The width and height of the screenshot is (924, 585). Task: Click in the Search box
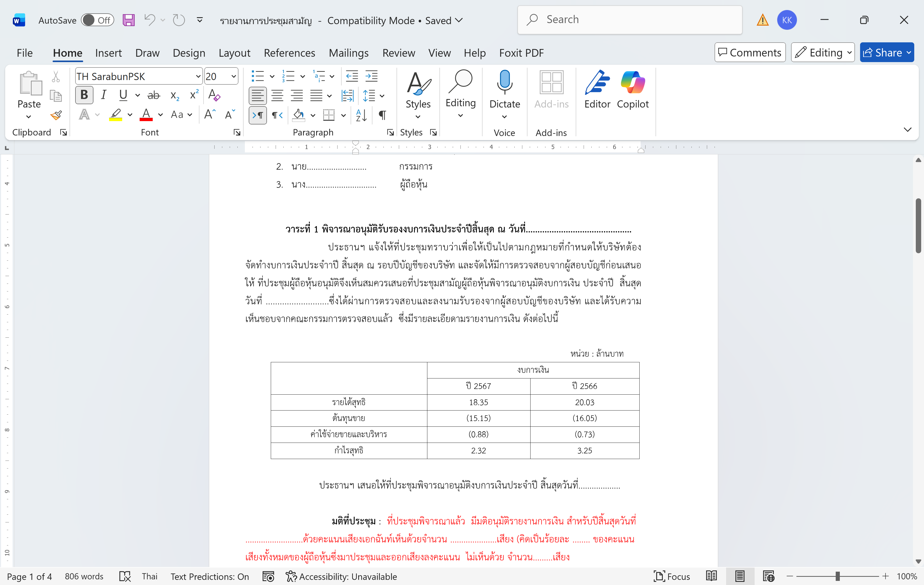click(629, 19)
